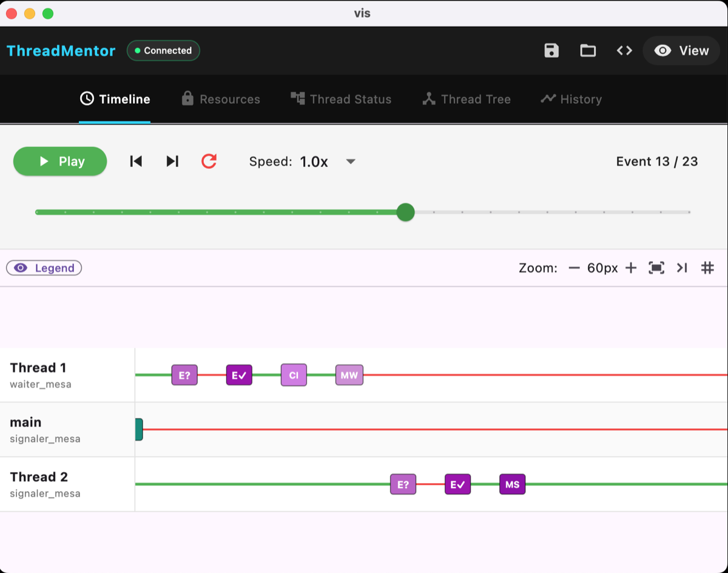Viewport: 728px width, 573px height.
Task: Open the Thread Status tab
Action: click(x=341, y=99)
